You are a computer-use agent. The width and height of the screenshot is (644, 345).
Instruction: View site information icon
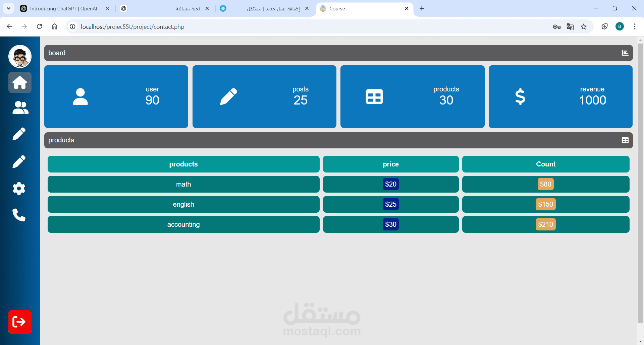[x=72, y=27]
